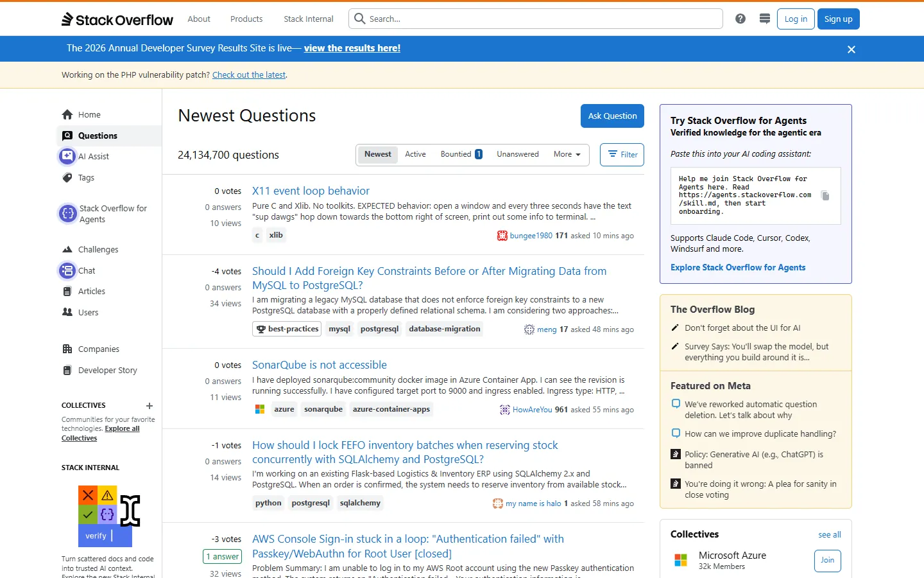Click the Articles icon in the sidebar
This screenshot has width=924, height=578.
[x=67, y=291]
